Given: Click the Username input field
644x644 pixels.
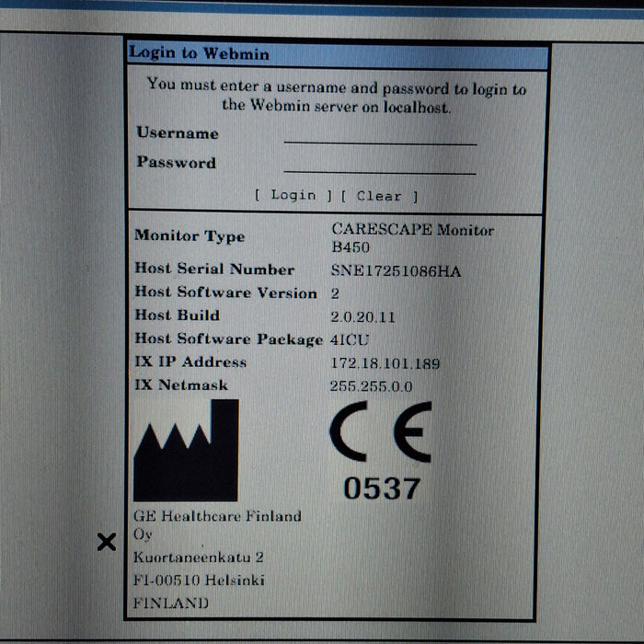Looking at the screenshot, I should click(x=380, y=136).
